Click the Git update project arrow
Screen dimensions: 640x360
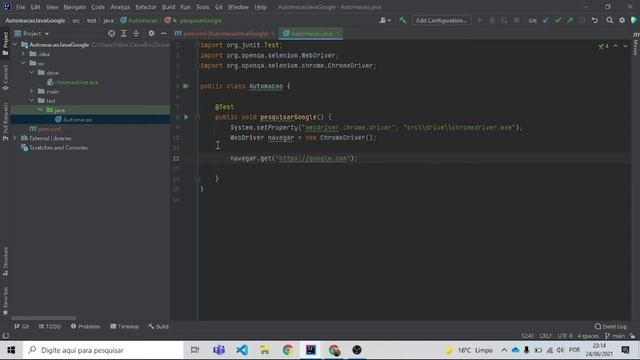(546, 20)
